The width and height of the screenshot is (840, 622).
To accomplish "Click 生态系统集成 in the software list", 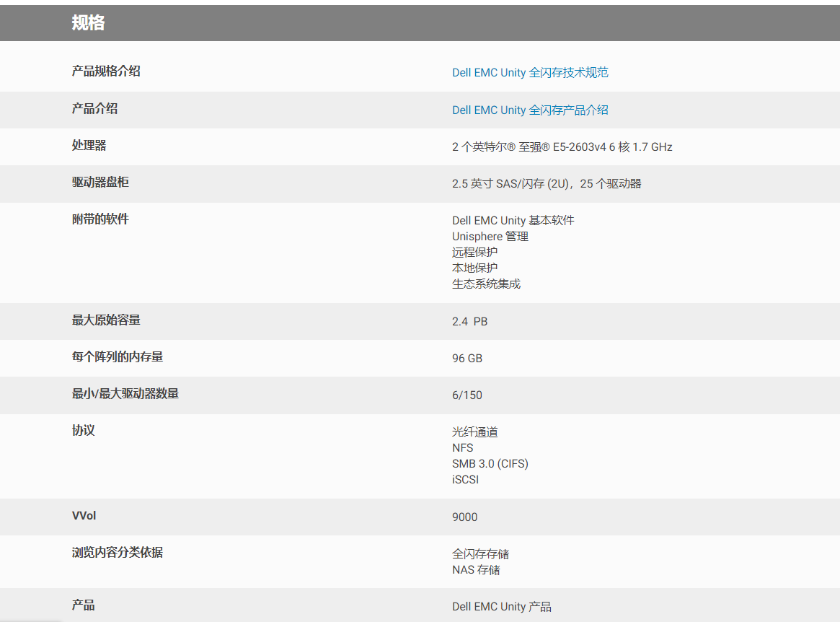I will 486,284.
